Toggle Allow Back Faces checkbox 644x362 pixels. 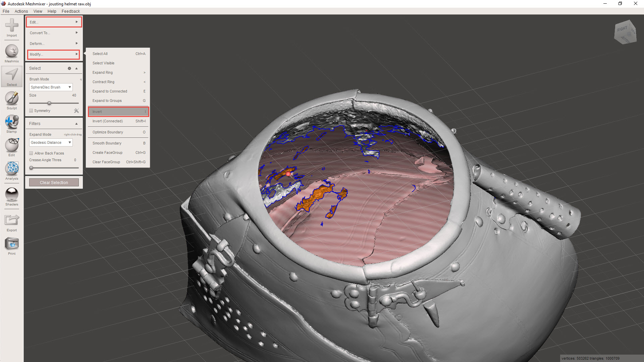coord(31,153)
